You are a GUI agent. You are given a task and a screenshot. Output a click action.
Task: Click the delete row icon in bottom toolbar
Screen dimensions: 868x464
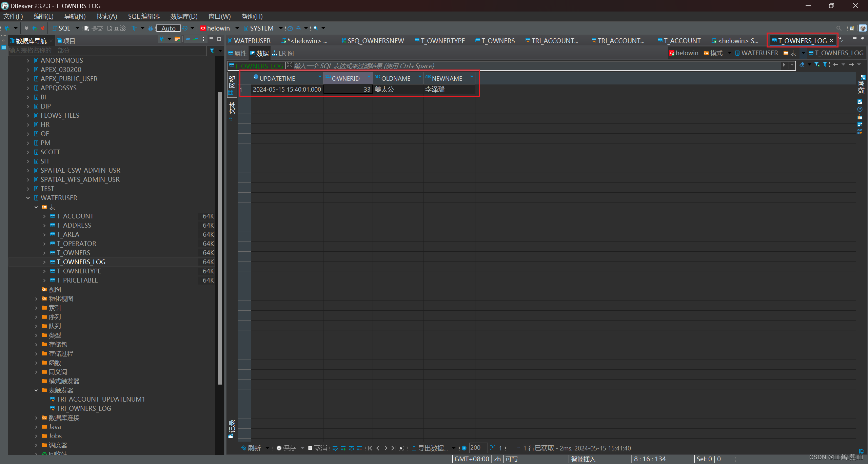359,448
